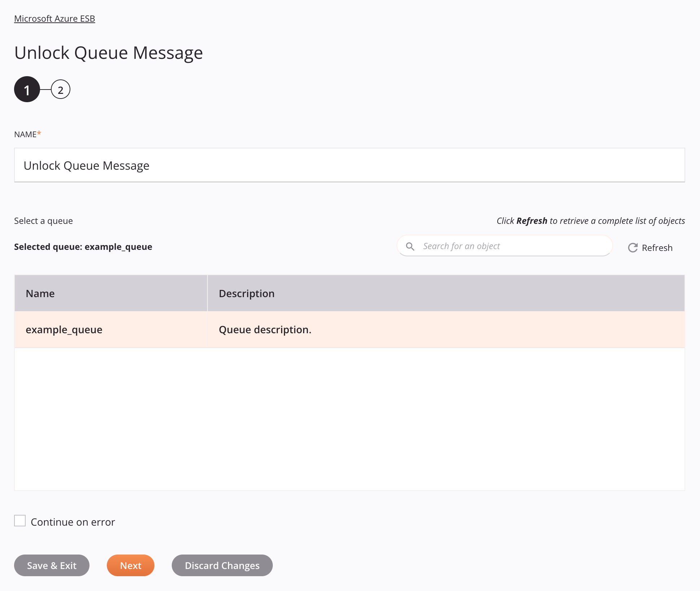Enable the Continue on error checkbox

click(20, 521)
